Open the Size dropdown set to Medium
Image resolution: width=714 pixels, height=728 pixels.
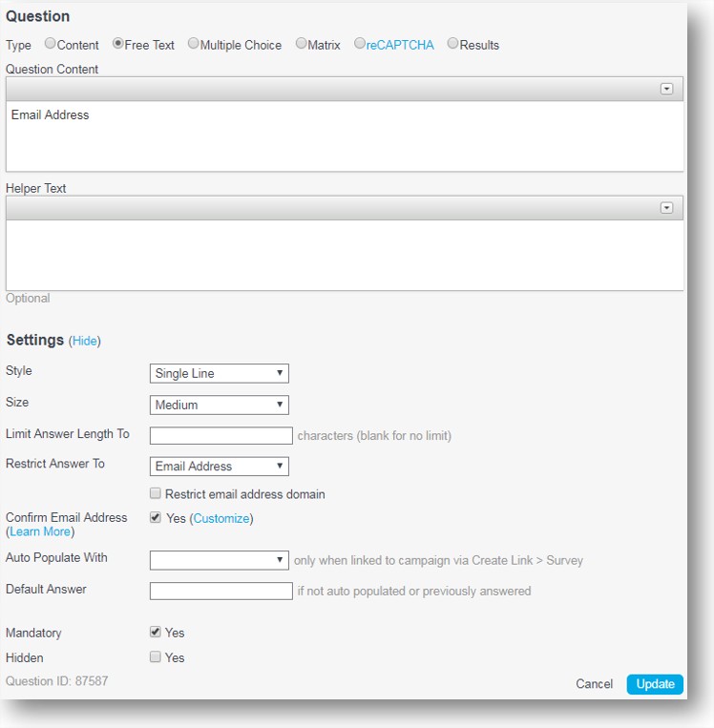(220, 405)
